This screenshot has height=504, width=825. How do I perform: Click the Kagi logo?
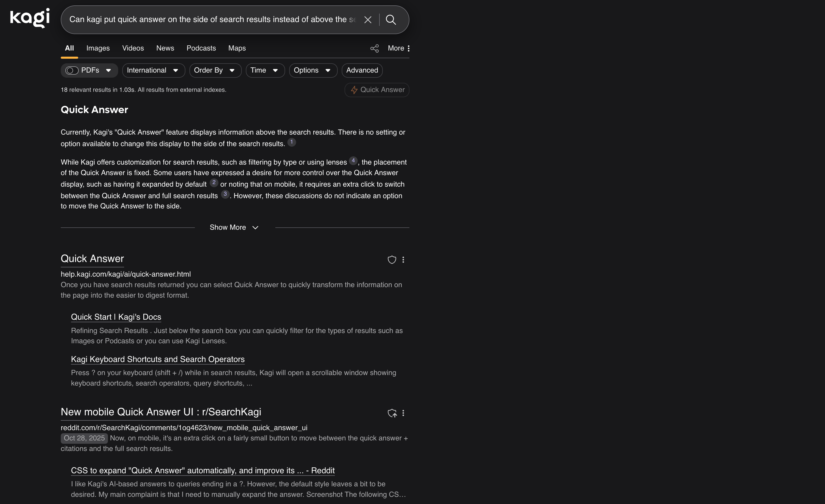pos(30,18)
